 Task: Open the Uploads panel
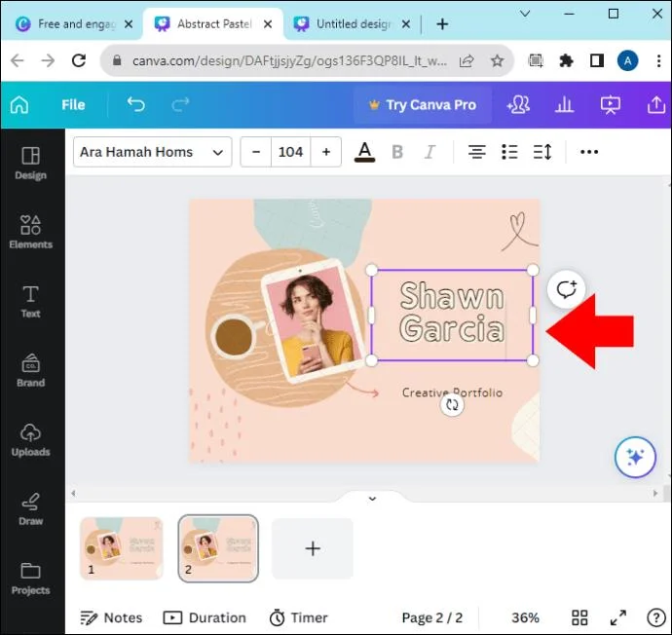[30, 440]
